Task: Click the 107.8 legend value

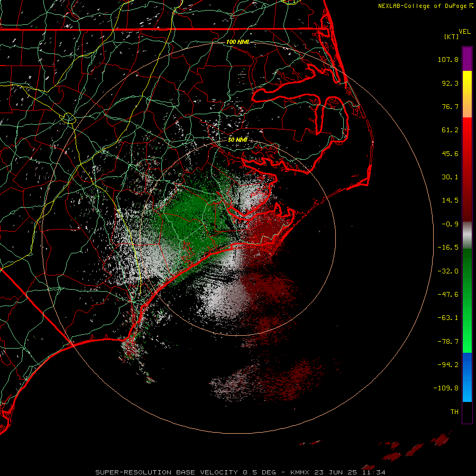Action: pyautogui.click(x=448, y=59)
